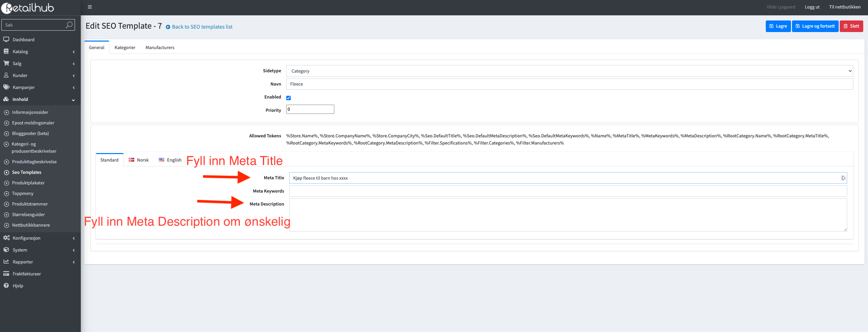Screen dimensions: 868x332
Task: Open the Sidetype dropdown
Action: point(569,71)
